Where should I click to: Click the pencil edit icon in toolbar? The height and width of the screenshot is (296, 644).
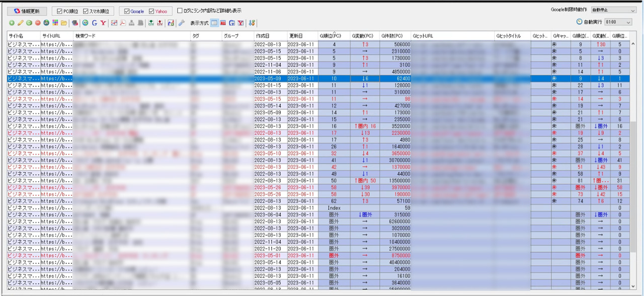click(20, 23)
